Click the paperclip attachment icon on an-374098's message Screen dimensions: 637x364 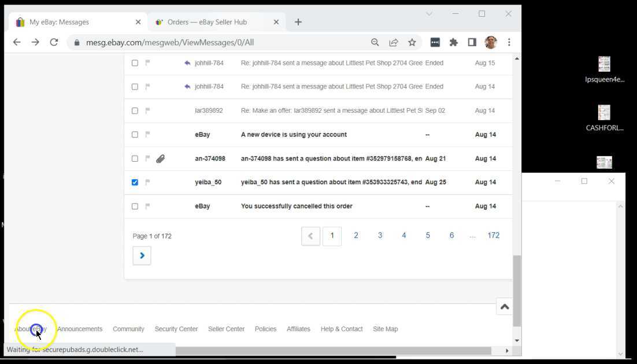pyautogui.click(x=161, y=158)
